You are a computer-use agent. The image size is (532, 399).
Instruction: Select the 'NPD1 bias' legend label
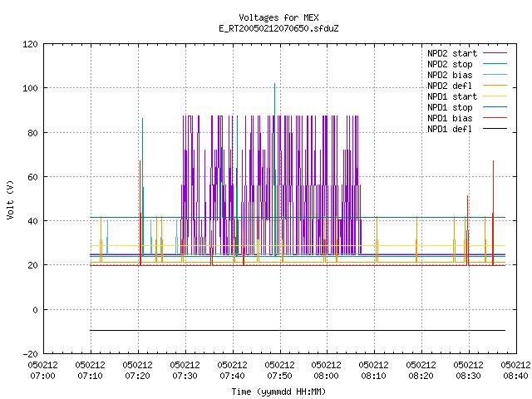coord(450,118)
